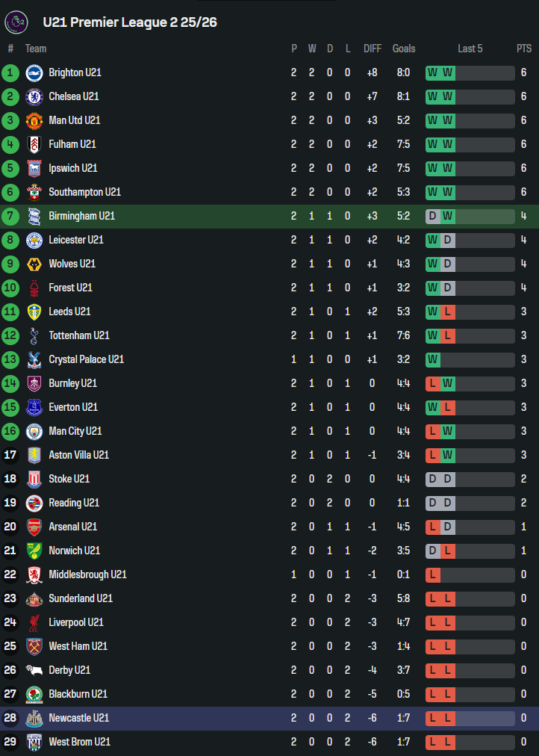Screen dimensions: 539x756
Task: Click the Arsenal U21 club badge
Action: pos(34,527)
